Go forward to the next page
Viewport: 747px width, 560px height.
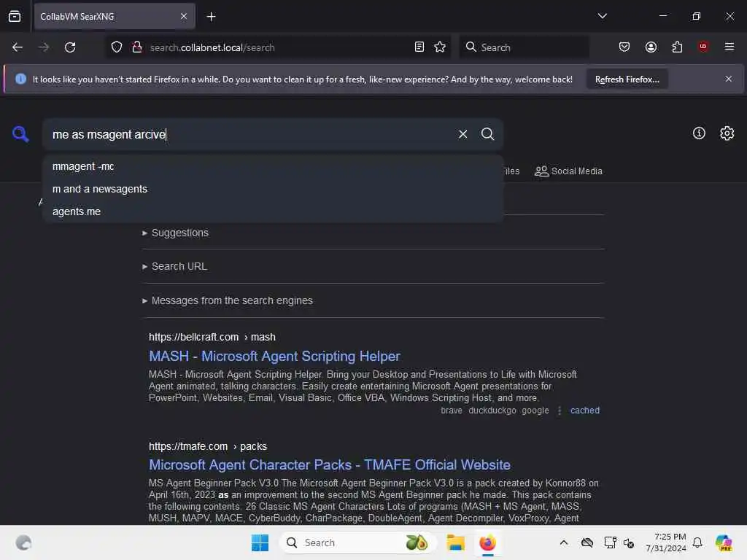pyautogui.click(x=44, y=47)
